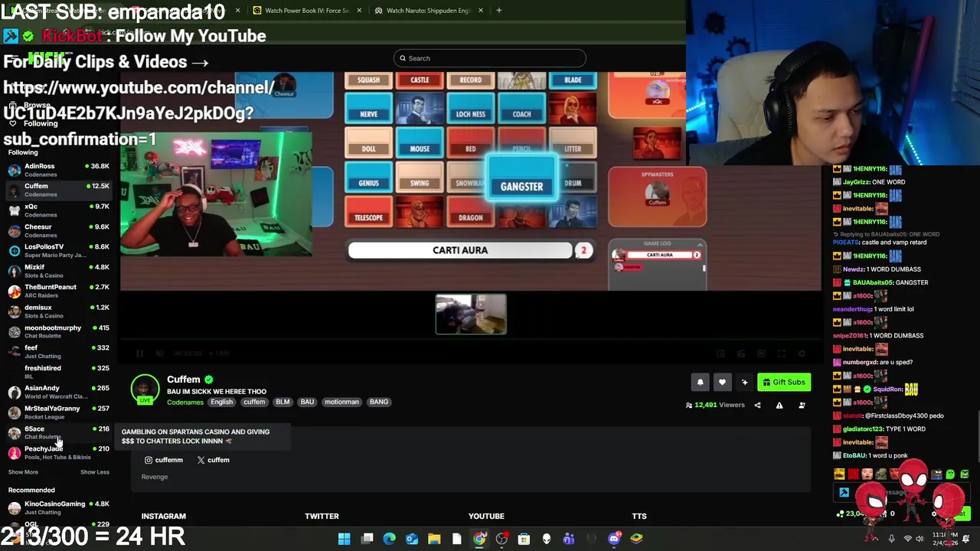The width and height of the screenshot is (980, 551).
Task: Open MrStealYaGranny channel in sidebar
Action: pos(58,412)
